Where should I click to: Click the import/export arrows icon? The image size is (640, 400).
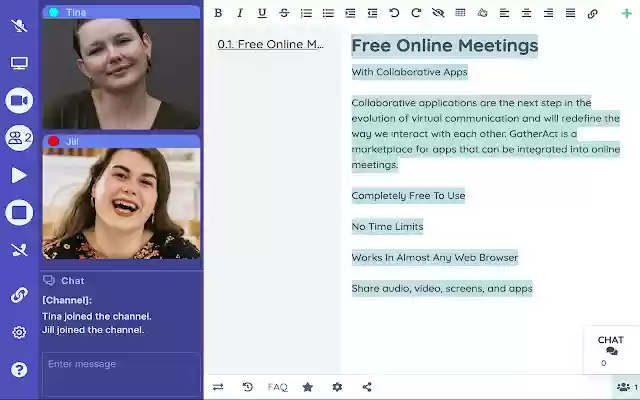click(218, 387)
